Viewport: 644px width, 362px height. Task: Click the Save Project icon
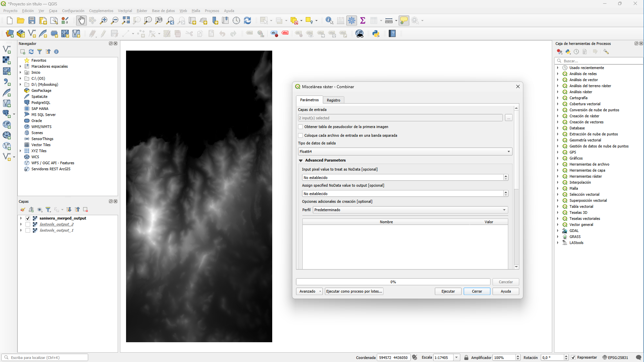[x=32, y=20]
